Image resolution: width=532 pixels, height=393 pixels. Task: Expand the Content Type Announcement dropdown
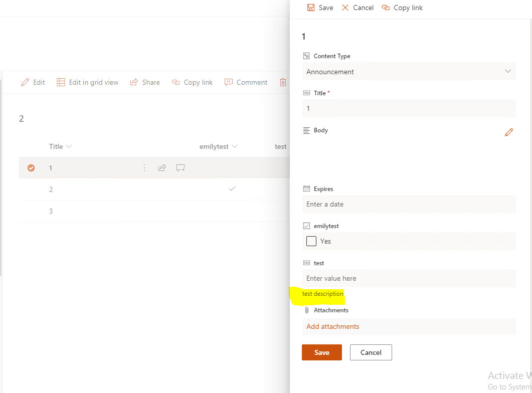(409, 72)
